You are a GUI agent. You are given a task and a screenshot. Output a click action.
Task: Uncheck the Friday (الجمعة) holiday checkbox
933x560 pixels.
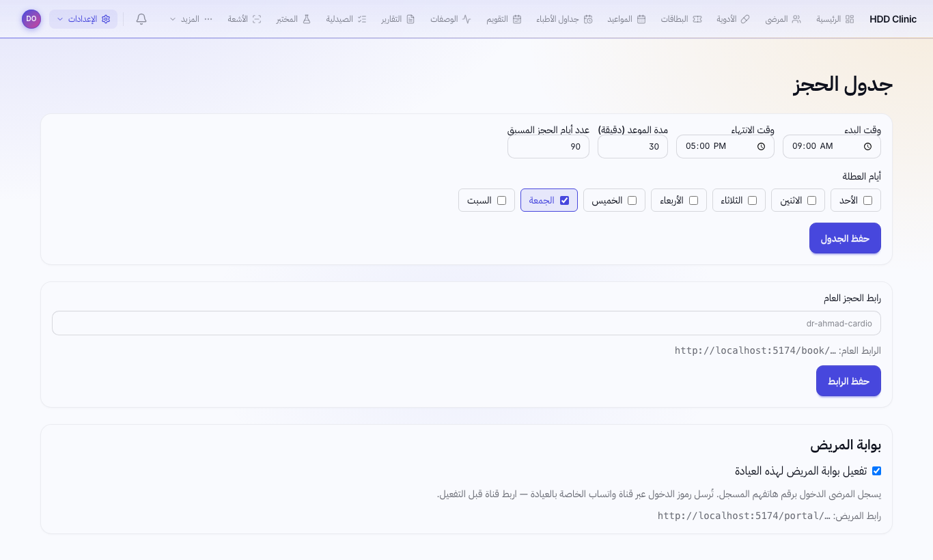565,200
